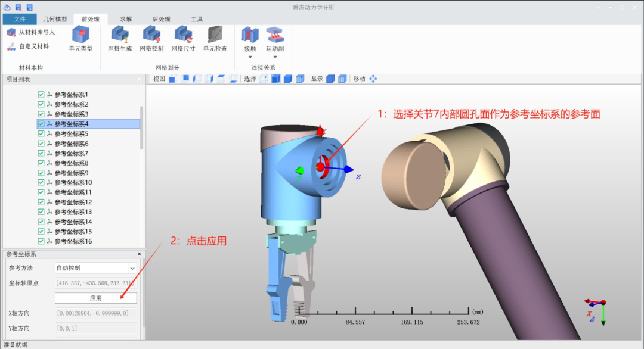Select the view cube icon with top face filled
Image resolution: width=644 pixels, height=349 pixels.
(221, 79)
